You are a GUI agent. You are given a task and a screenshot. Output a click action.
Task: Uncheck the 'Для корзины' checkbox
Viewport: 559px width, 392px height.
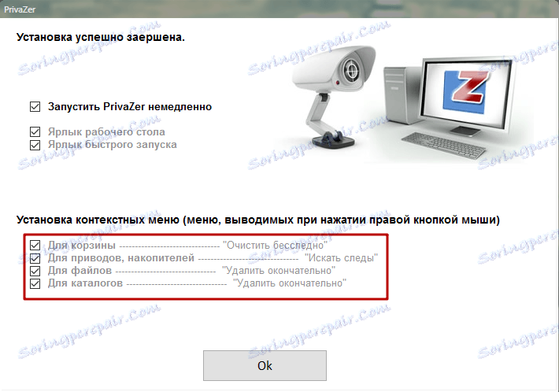(x=35, y=245)
